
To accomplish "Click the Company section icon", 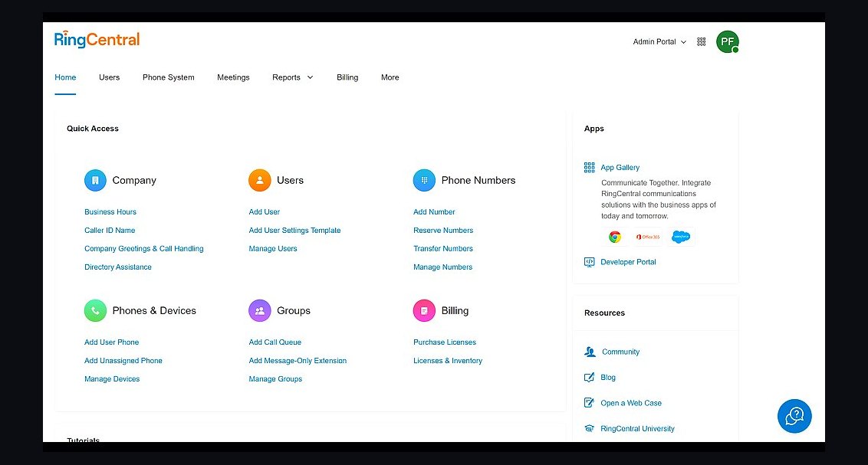I will (95, 180).
